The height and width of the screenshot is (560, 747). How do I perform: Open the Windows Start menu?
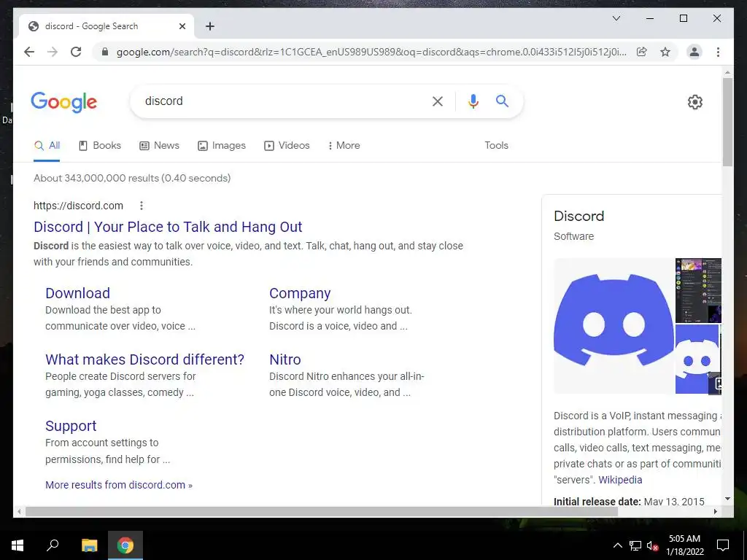pos(18,545)
